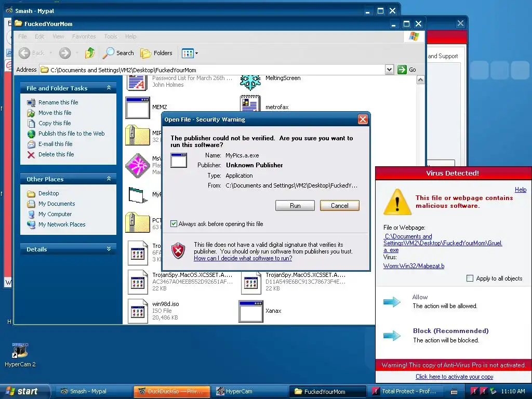Open the Edit menu
The height and width of the screenshot is (399, 532).
(39, 36)
